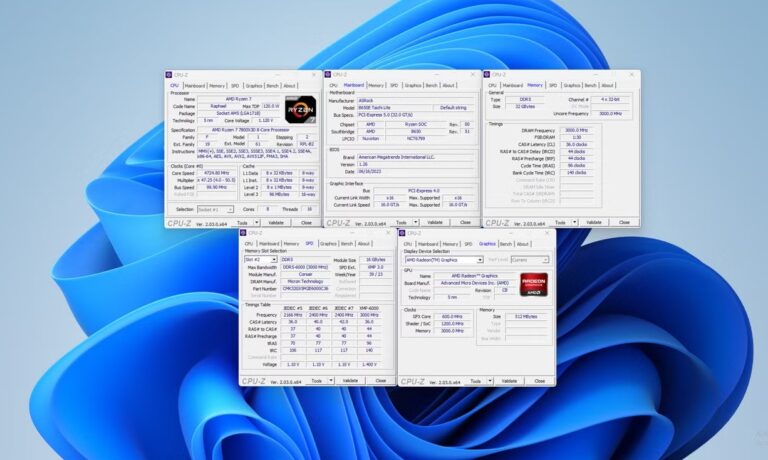Click the Radeon Graphics AMD logo
Image resolution: width=768 pixels, height=460 pixels.
click(534, 284)
